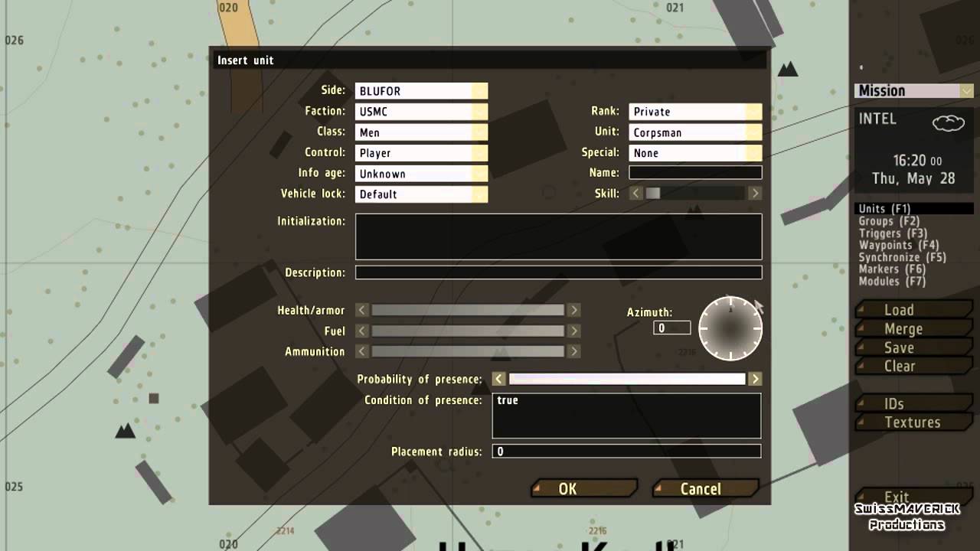Open the Info age dropdown showing Unknown
Image resolution: width=980 pixels, height=551 pixels.
coord(421,174)
